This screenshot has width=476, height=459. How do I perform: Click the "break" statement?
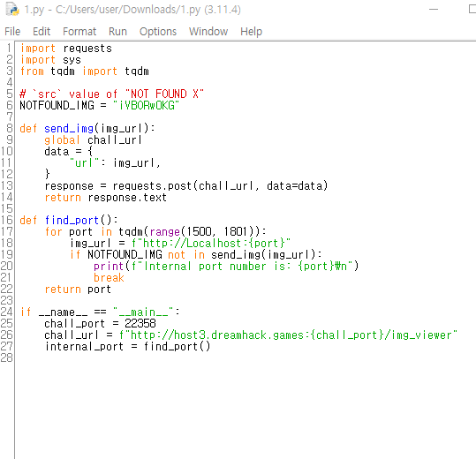(x=109, y=278)
